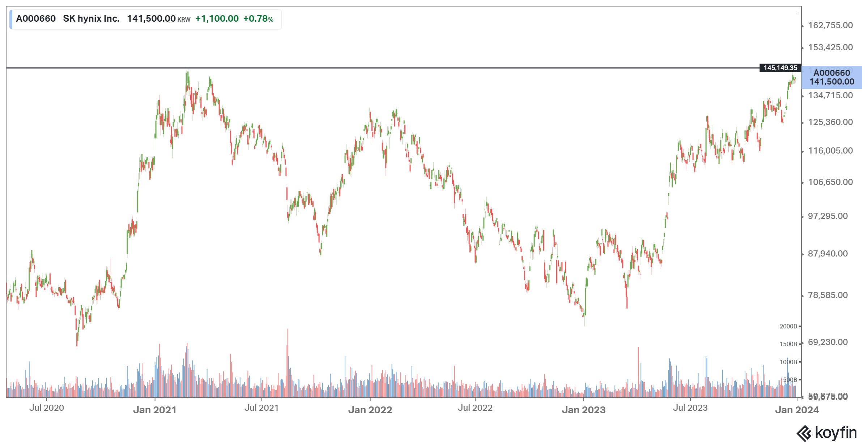Click the blue color bar in the legend
This screenshot has height=448, width=868.
[11, 19]
